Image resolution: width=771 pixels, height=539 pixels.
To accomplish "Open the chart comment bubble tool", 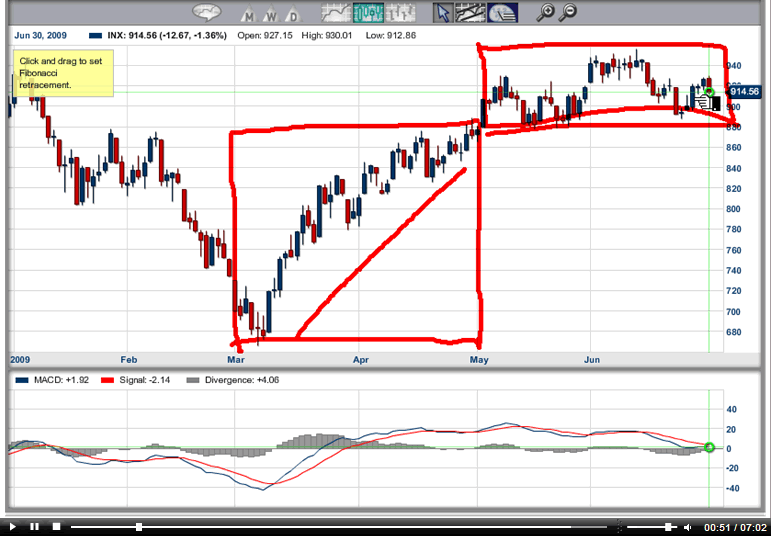I will pos(208,13).
